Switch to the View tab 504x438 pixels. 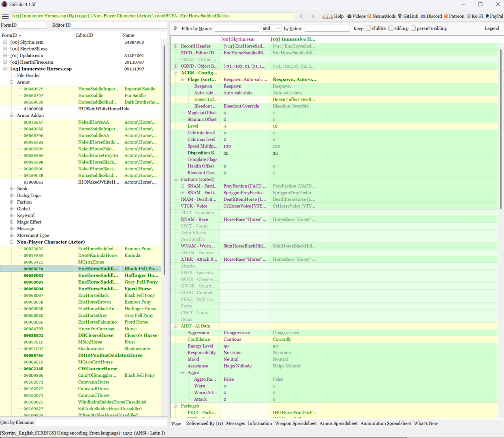pyautogui.click(x=176, y=424)
